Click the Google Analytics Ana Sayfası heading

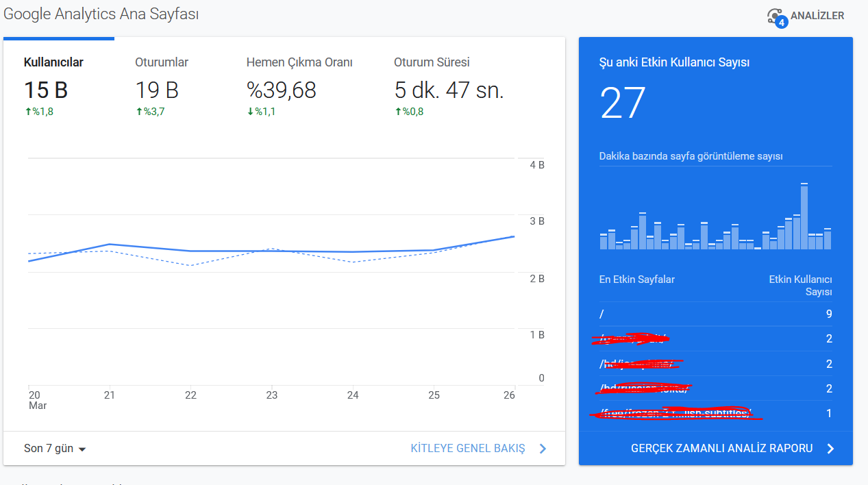click(x=101, y=14)
